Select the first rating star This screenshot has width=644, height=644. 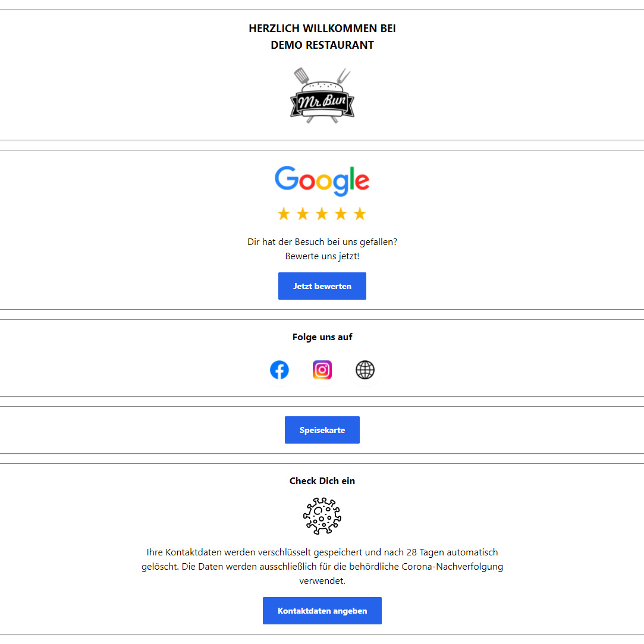[284, 214]
